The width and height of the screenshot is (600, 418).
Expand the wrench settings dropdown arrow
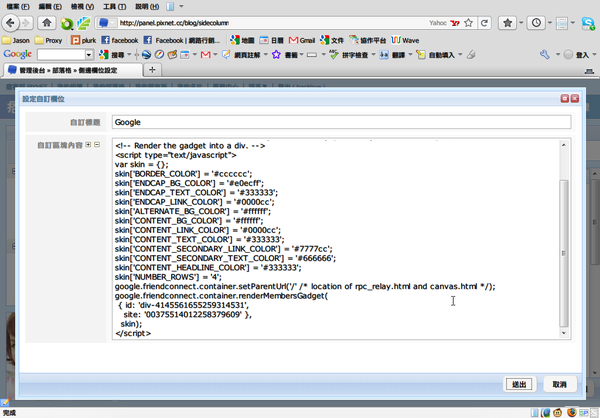558,55
